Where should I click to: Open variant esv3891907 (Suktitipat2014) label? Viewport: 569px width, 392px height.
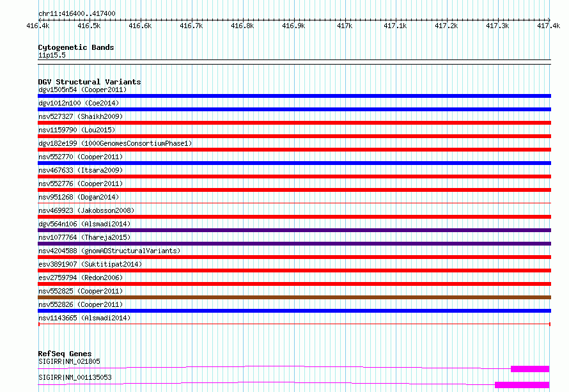[x=90, y=264]
